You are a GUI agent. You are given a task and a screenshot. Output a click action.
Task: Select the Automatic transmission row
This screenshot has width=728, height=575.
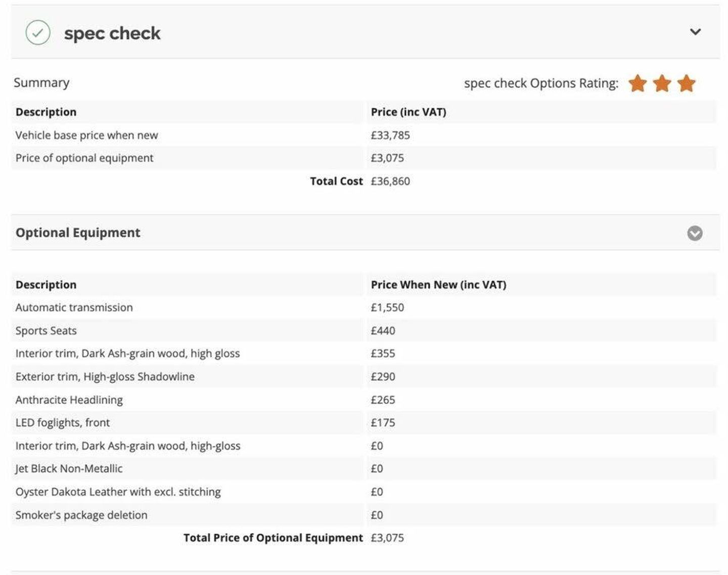[x=364, y=307]
